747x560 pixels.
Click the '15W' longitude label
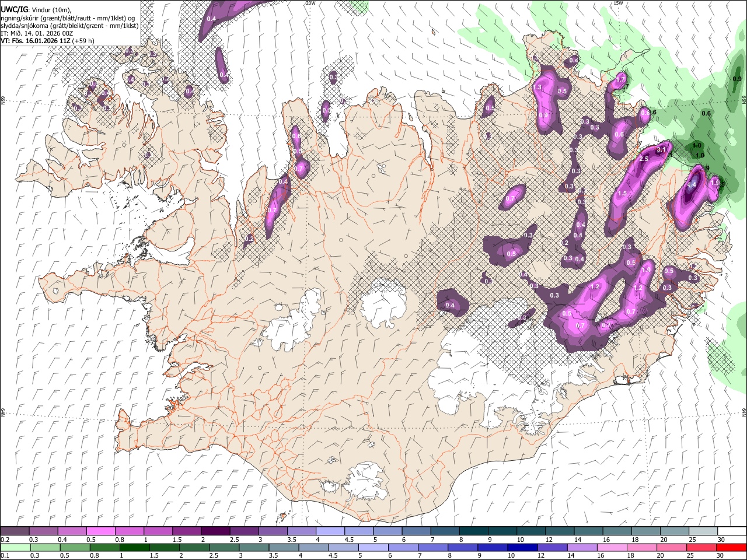(x=618, y=3)
